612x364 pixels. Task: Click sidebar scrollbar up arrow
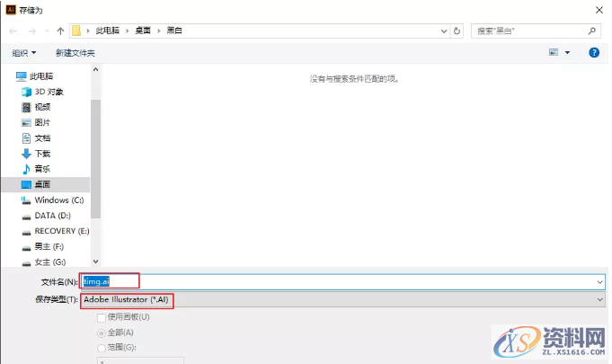pyautogui.click(x=95, y=69)
